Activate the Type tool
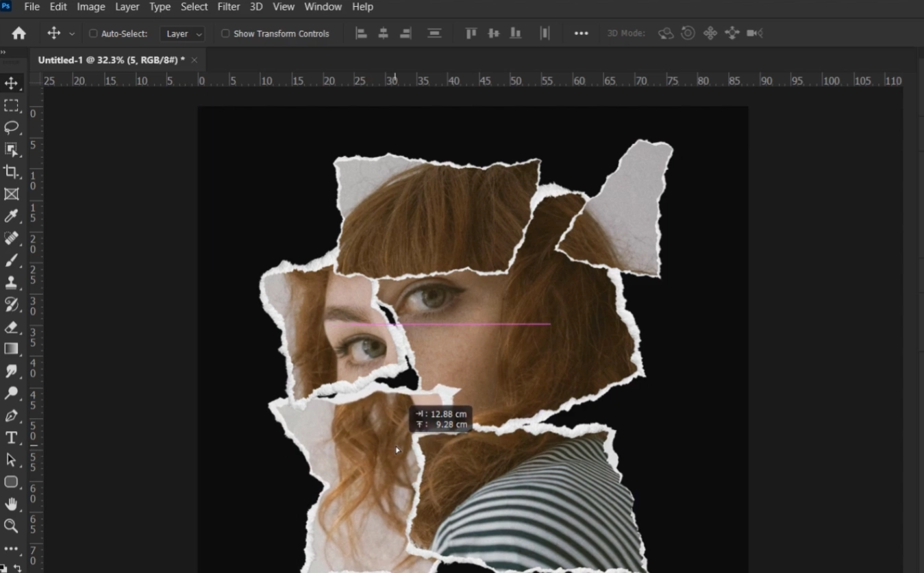Screen dimensions: 924x573 [11, 437]
